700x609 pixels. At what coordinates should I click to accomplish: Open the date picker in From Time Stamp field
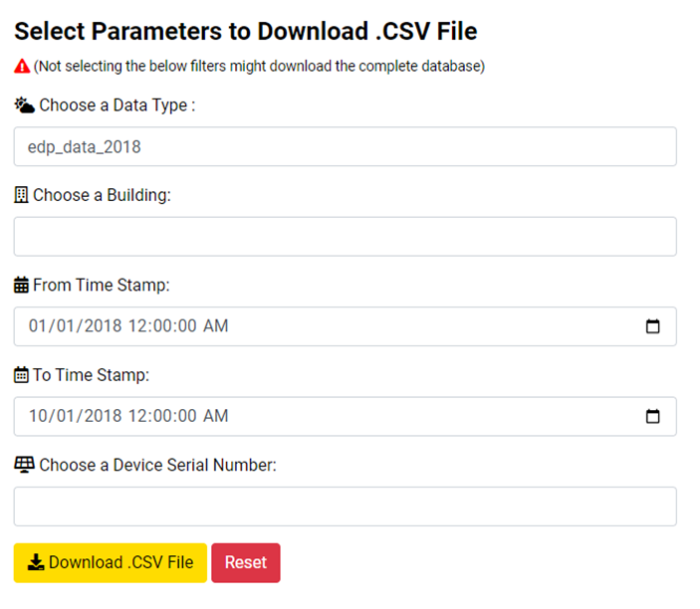(x=653, y=326)
